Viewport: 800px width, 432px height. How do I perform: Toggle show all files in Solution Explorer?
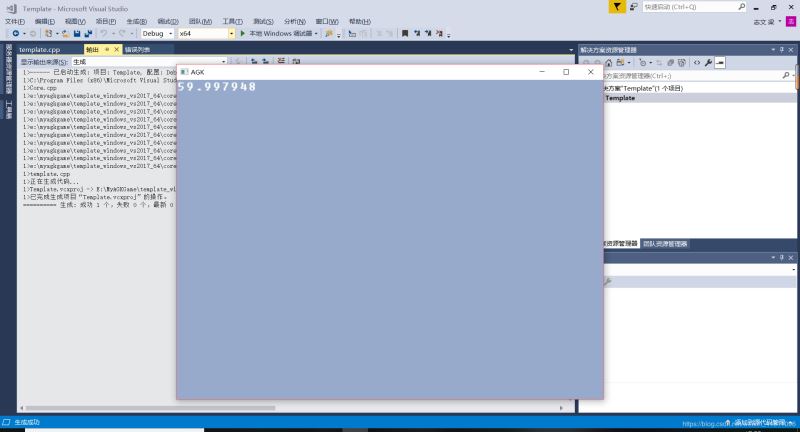coord(681,63)
